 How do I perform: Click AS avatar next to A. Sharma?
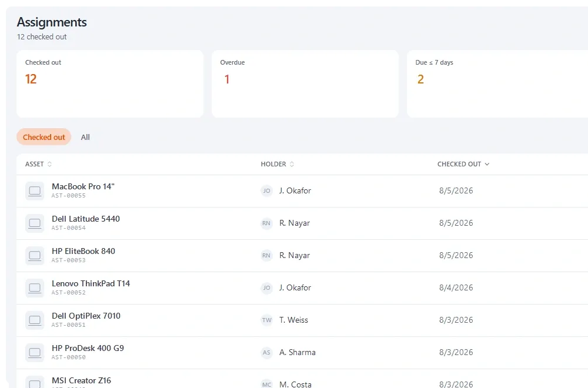point(266,352)
